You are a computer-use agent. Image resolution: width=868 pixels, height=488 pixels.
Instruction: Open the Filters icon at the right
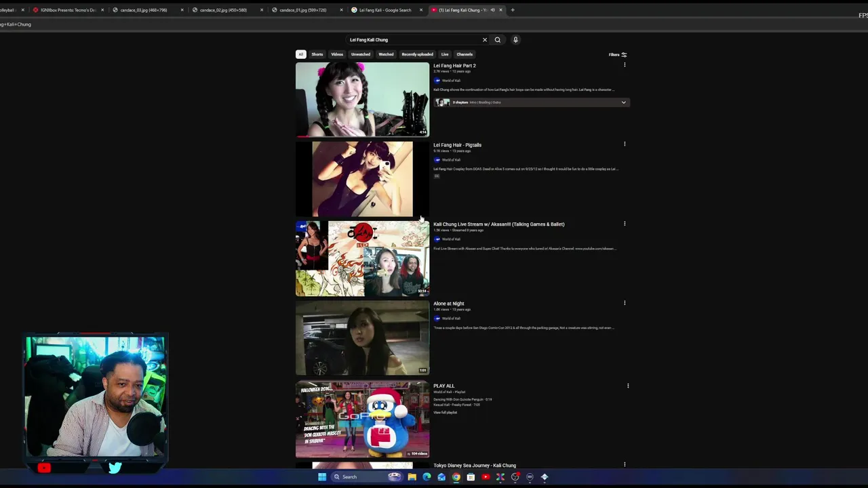pos(624,54)
